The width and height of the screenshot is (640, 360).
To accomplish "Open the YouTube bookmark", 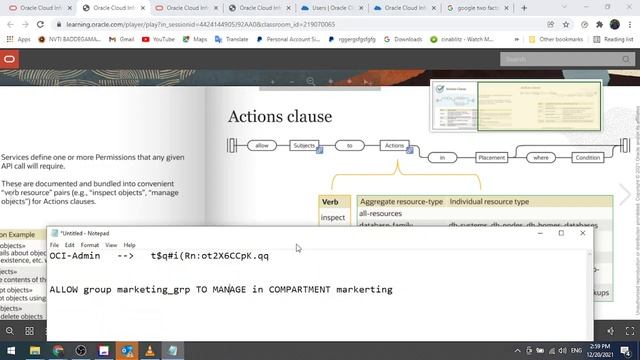I will pyautogui.click(x=158, y=39).
